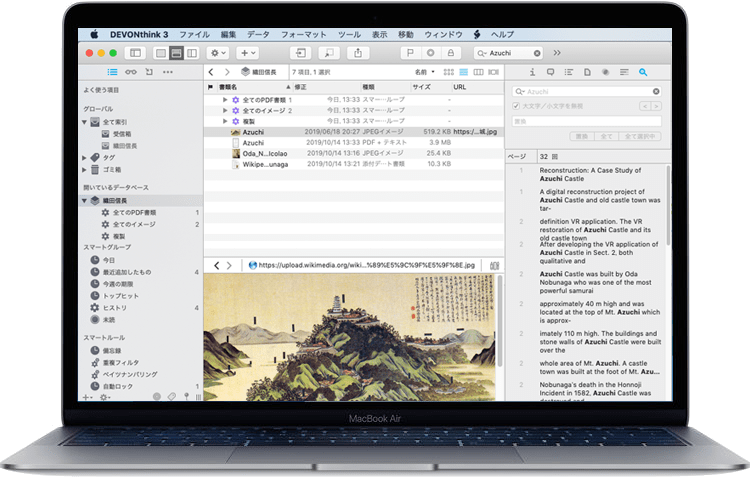750x485 pixels.
Task: Toggle the flag toolbar button
Action: [x=410, y=53]
